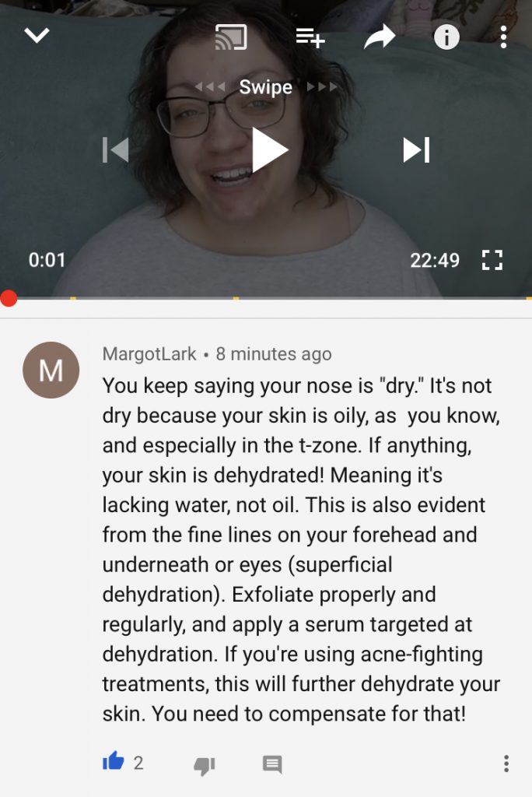Toggle dislike on MargotLark's comment
532x797 pixels.
pyautogui.click(x=205, y=764)
